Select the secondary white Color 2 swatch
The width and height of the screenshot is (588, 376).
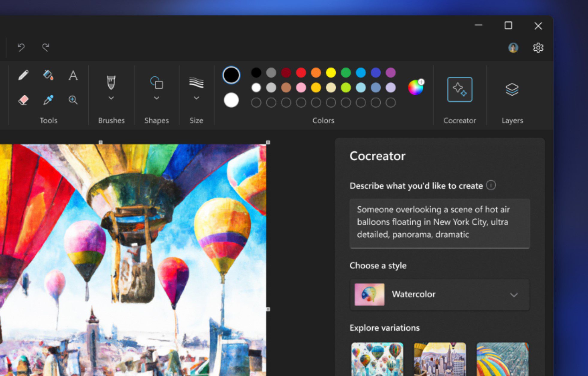tap(231, 100)
